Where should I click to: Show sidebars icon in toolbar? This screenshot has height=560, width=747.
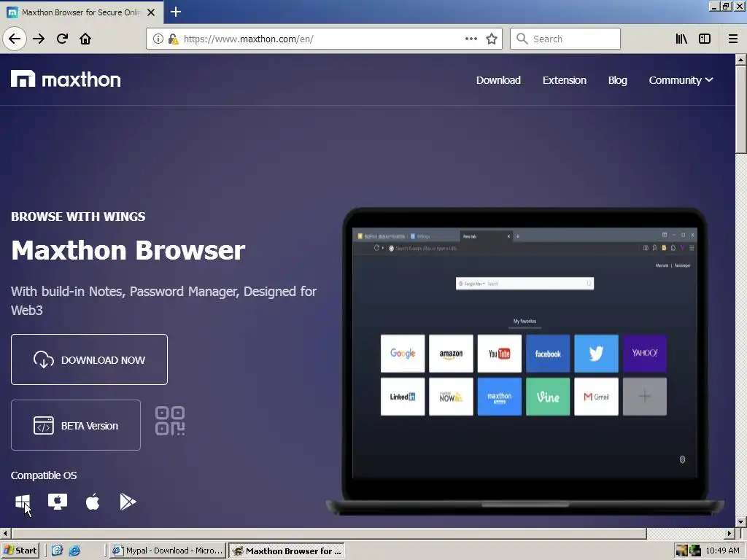705,39
